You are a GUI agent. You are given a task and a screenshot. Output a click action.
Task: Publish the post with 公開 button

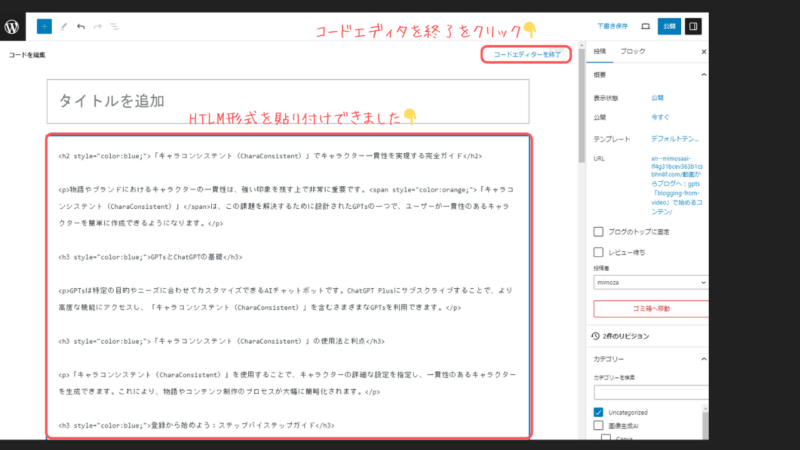click(x=669, y=27)
